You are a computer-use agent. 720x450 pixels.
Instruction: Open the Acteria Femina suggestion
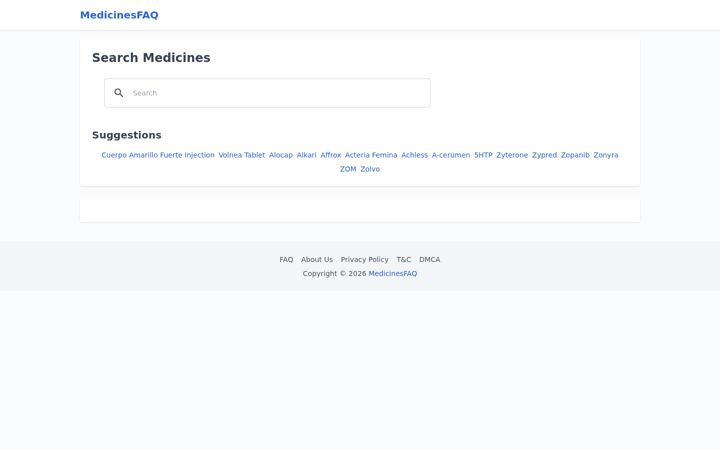coord(371,155)
